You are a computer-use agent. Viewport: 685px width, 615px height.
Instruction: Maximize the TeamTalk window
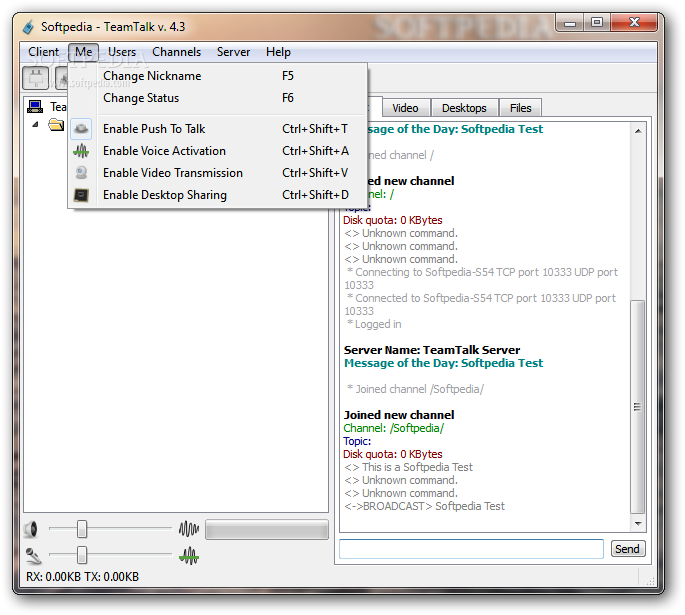tap(597, 23)
